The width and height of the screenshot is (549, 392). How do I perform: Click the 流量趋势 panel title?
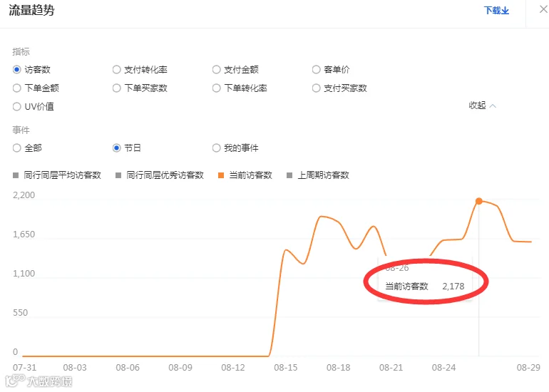[x=31, y=10]
